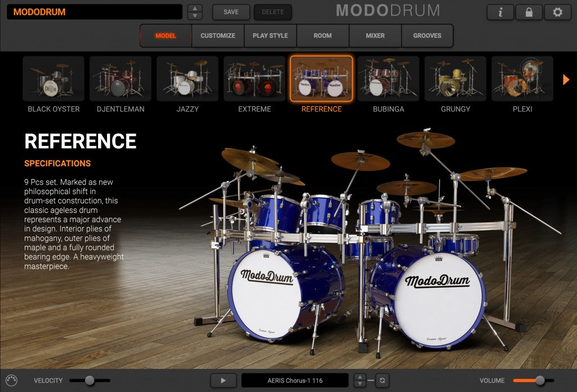Click the down arrow next to the groove name

pyautogui.click(x=359, y=384)
